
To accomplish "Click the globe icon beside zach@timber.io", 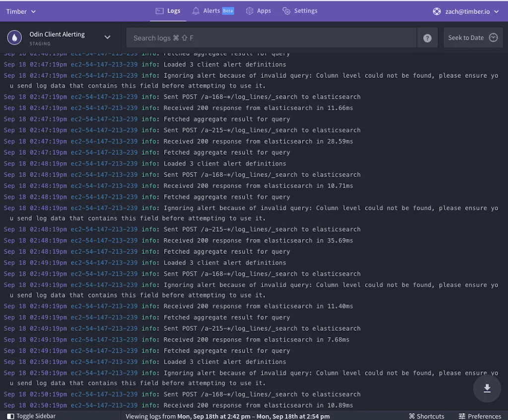I will coord(436,10).
